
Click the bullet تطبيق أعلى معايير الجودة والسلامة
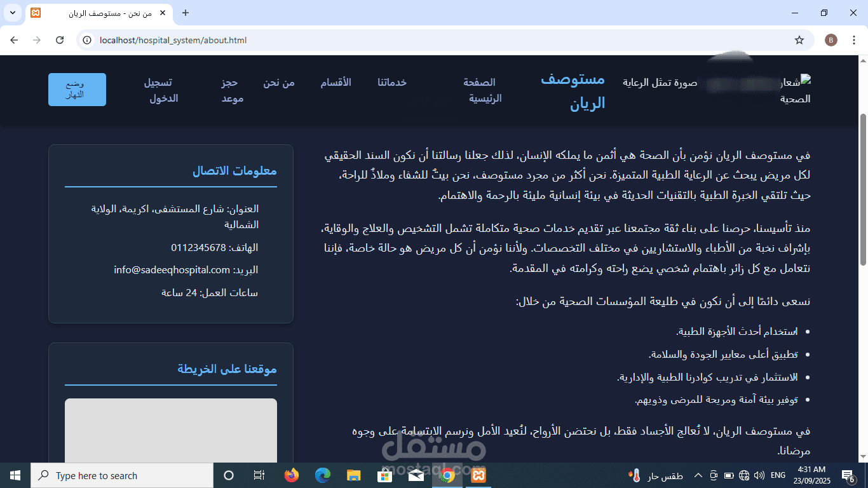[723, 355]
